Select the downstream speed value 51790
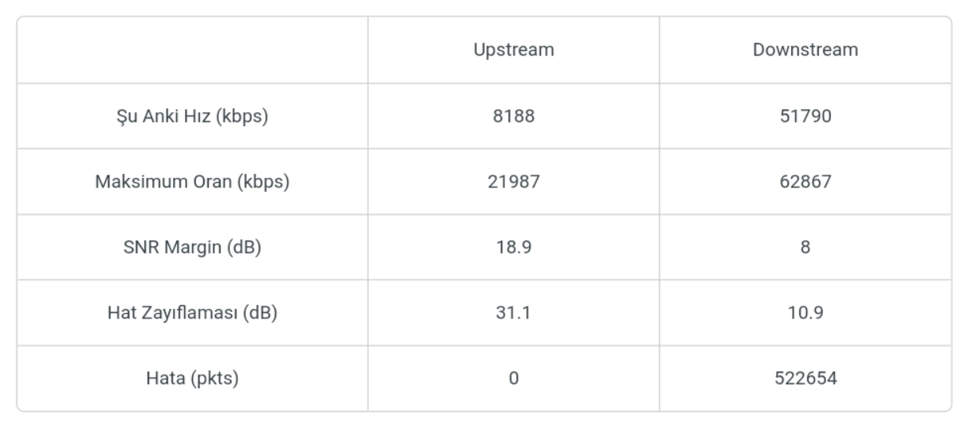The image size is (980, 432). [x=805, y=116]
